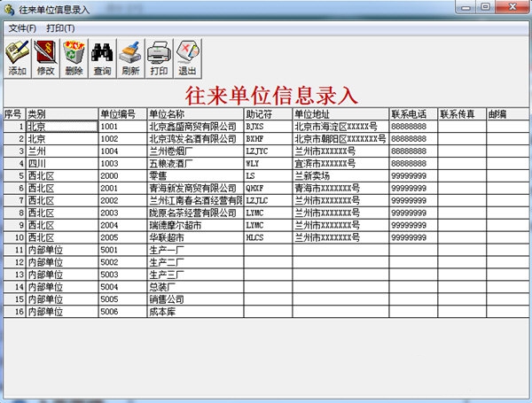Select row header number 16
This screenshot has width=532, height=403.
[14, 312]
